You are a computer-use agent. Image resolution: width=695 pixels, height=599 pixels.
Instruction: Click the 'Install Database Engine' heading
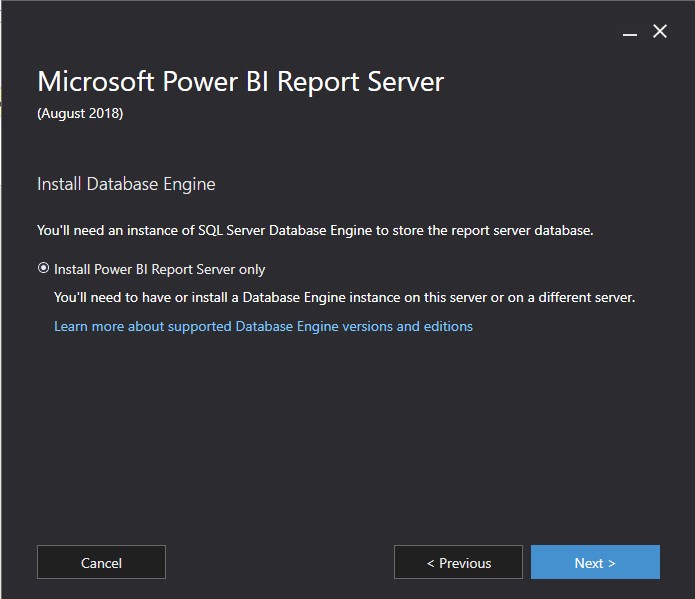click(x=126, y=184)
